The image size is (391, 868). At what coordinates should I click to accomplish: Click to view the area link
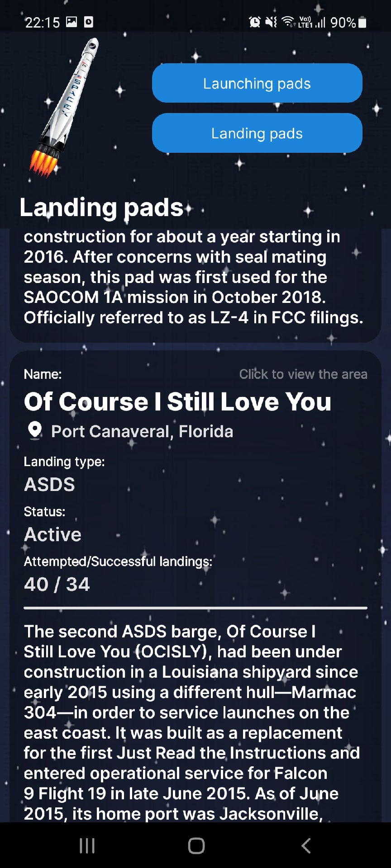(x=303, y=374)
